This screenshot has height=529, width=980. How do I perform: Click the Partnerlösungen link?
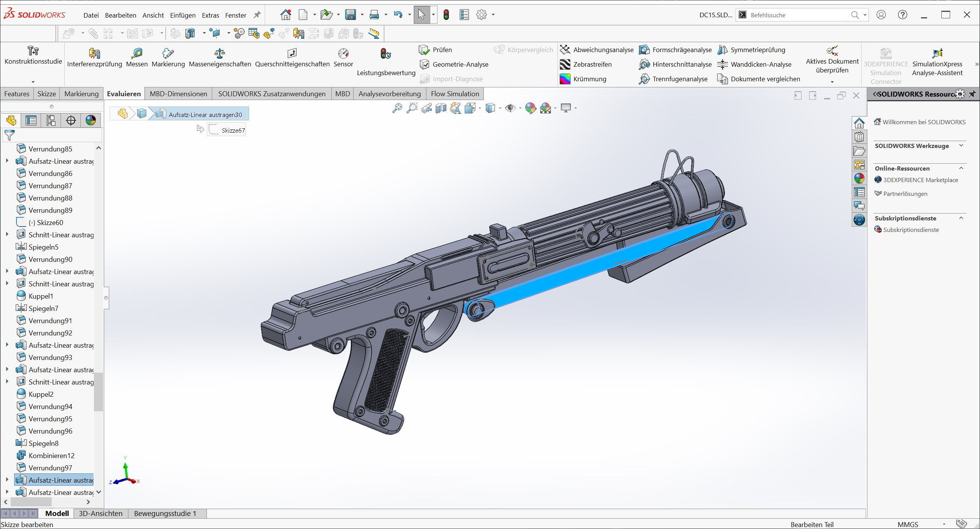(x=905, y=194)
